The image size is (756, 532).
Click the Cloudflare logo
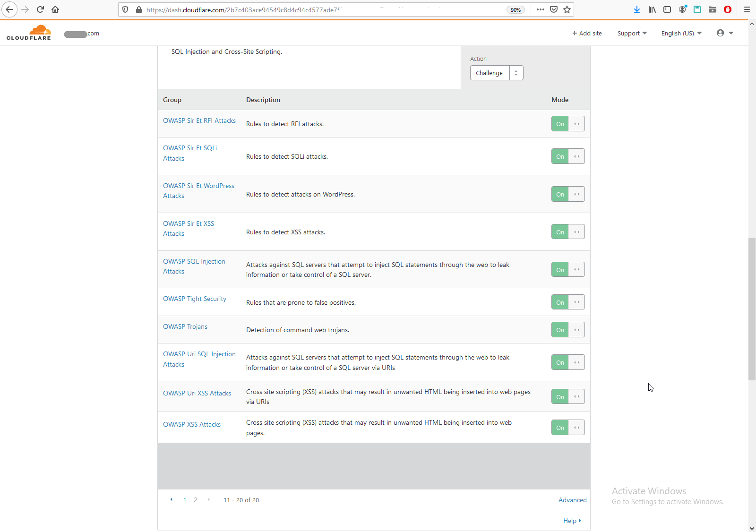click(x=29, y=33)
